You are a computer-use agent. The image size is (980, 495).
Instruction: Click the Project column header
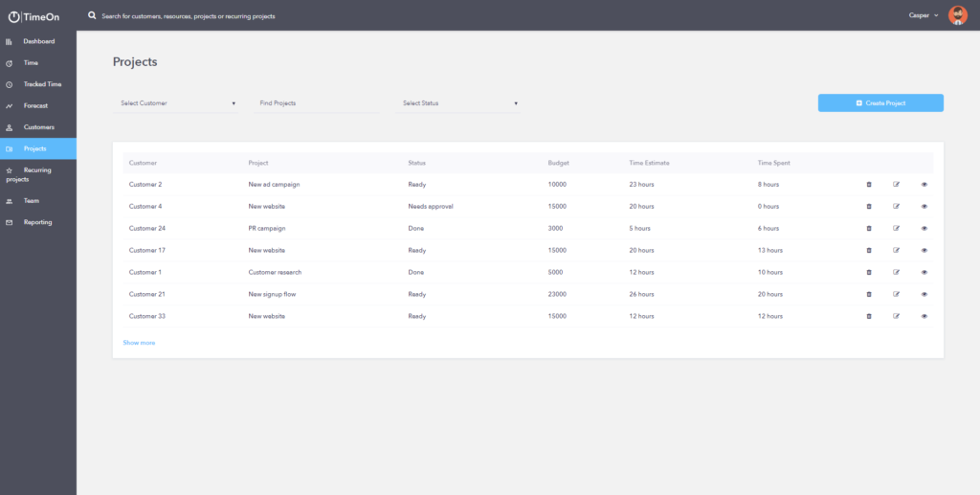pyautogui.click(x=258, y=163)
